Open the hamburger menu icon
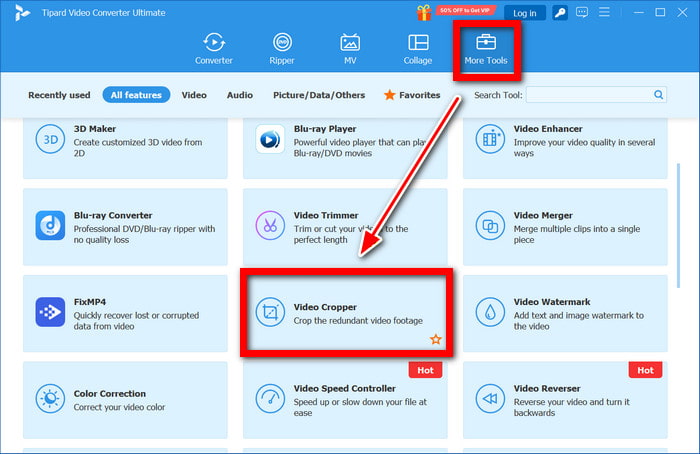Screen dimensions: 700x454 604,12
